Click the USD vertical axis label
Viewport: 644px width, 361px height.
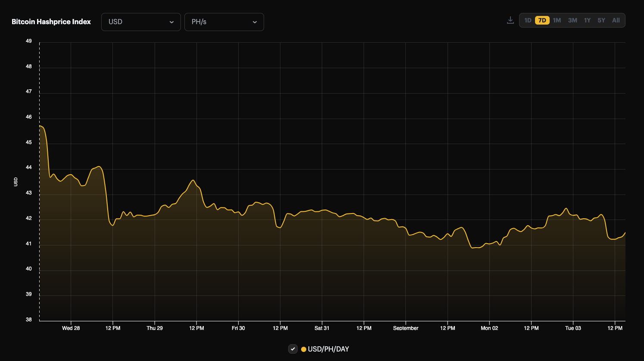pos(16,182)
